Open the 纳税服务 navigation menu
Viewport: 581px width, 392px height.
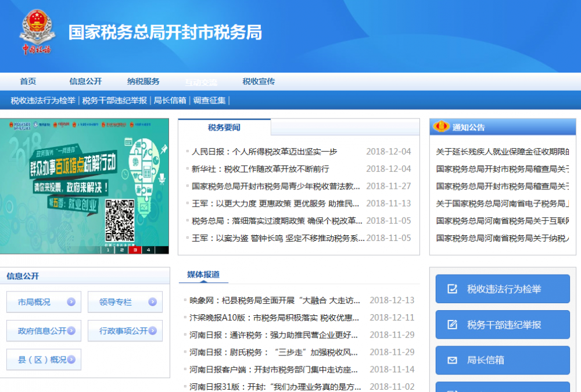[x=143, y=81]
